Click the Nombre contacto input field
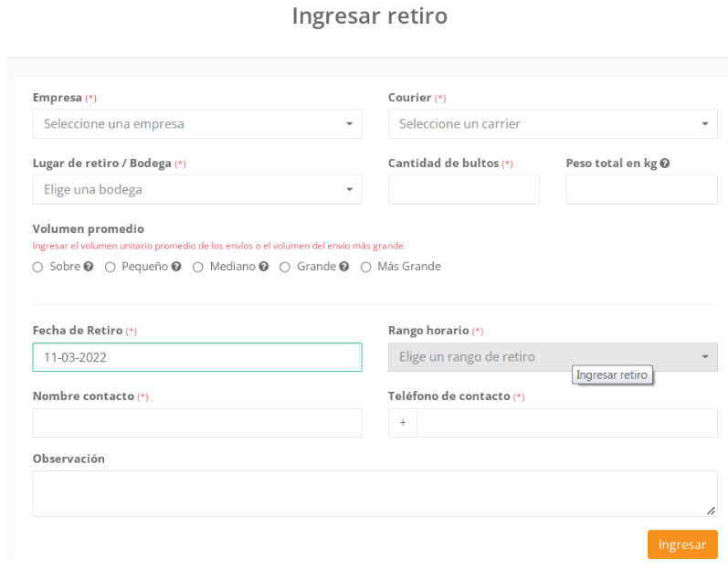The height and width of the screenshot is (570, 728). pyautogui.click(x=197, y=423)
